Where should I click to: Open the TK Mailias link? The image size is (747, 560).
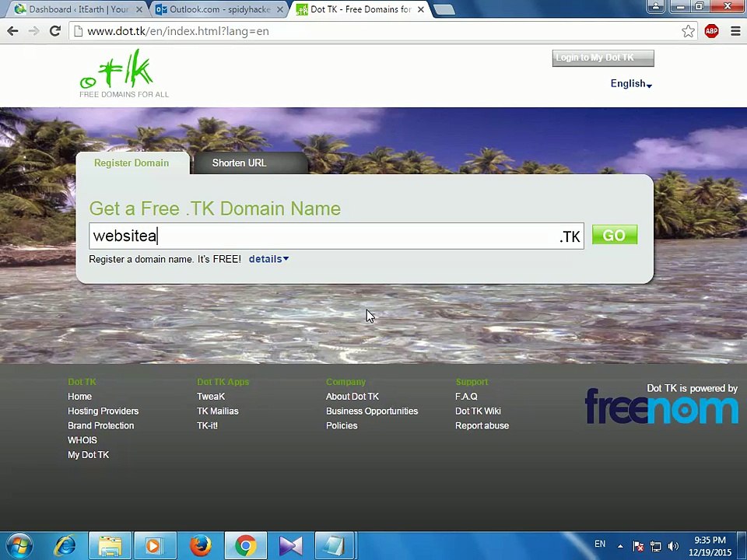pyautogui.click(x=217, y=411)
